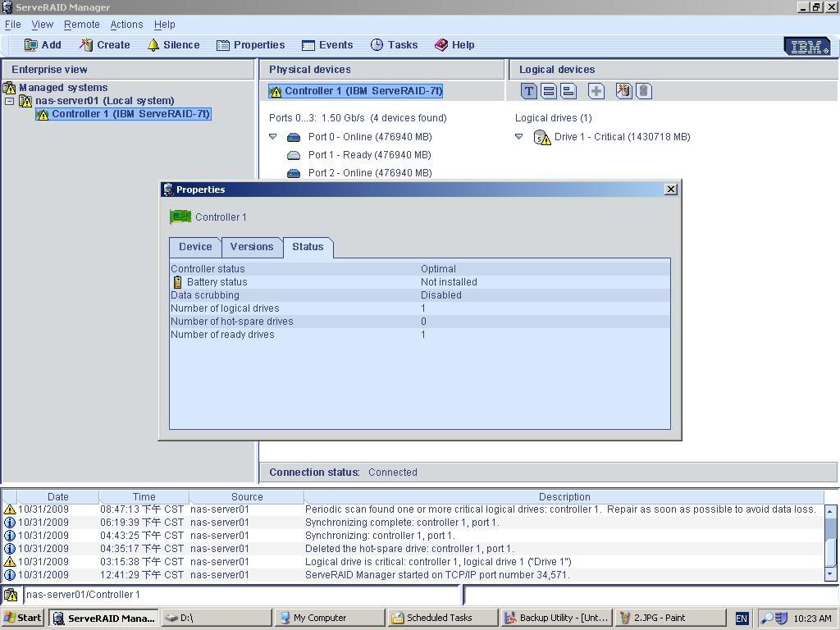Select Managed systems tree node
Viewport: 840px width, 630px height.
(x=63, y=87)
